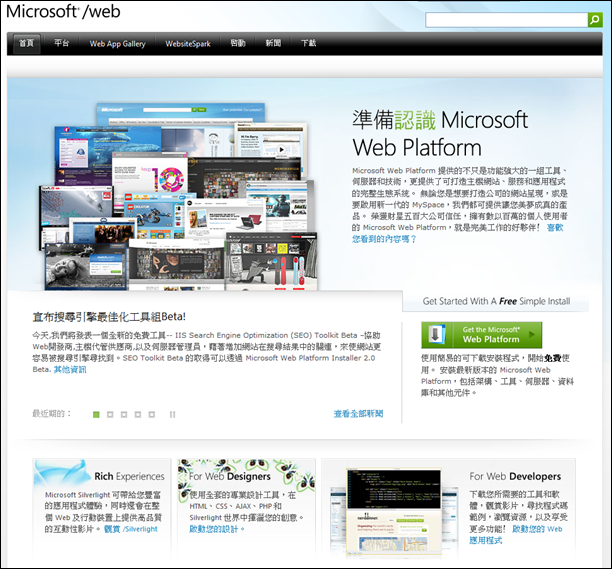
Task: Click the Get the Microsoft Web Platform button
Action: (x=482, y=335)
